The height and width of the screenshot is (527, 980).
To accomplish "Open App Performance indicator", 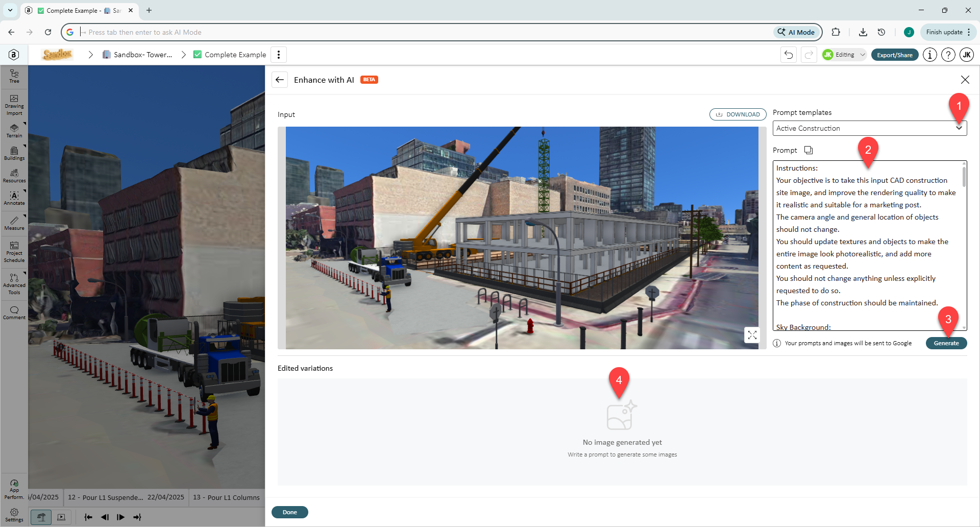I will [x=14, y=489].
